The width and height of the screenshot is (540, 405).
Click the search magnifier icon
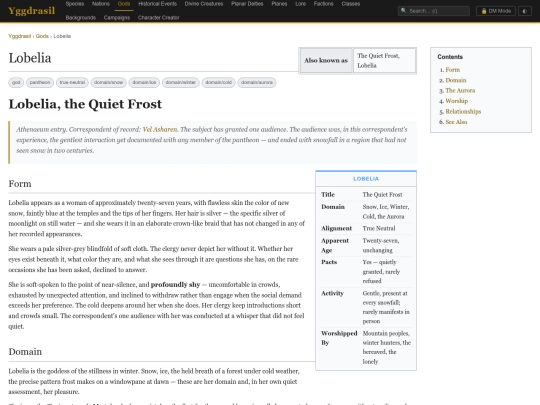(x=404, y=11)
